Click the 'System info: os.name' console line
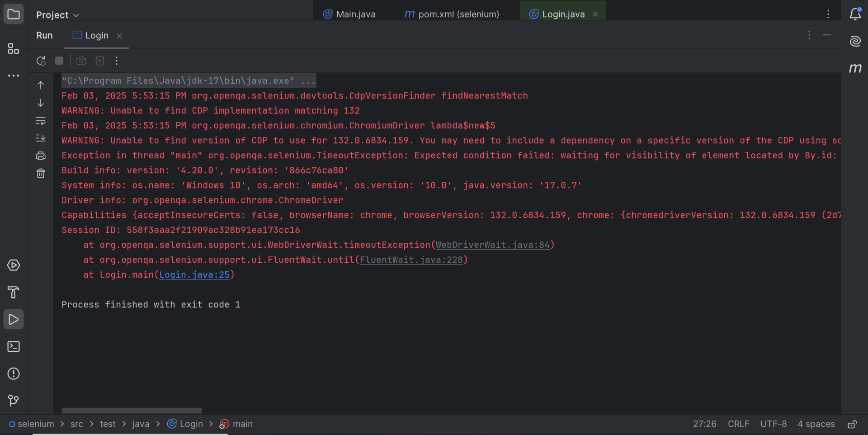Viewport: 868px width, 435px height. [322, 185]
